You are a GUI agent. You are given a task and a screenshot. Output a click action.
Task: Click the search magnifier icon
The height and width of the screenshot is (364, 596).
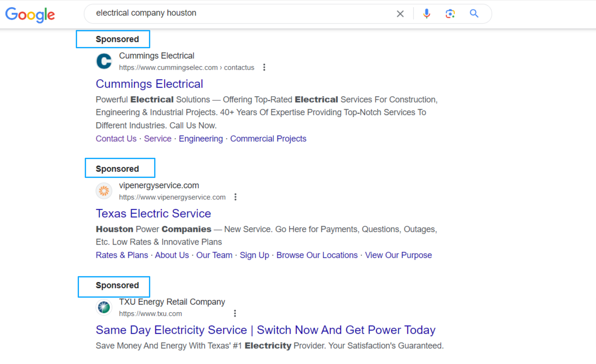(474, 14)
